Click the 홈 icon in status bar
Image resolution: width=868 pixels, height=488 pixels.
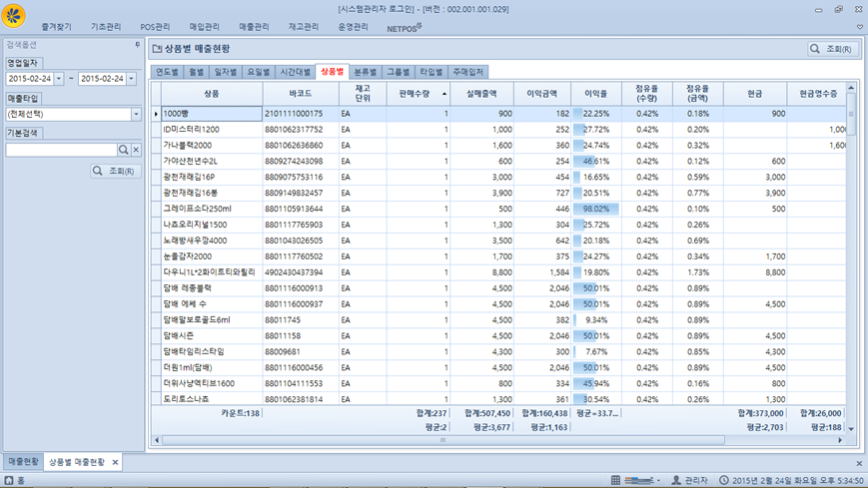pyautogui.click(x=9, y=480)
